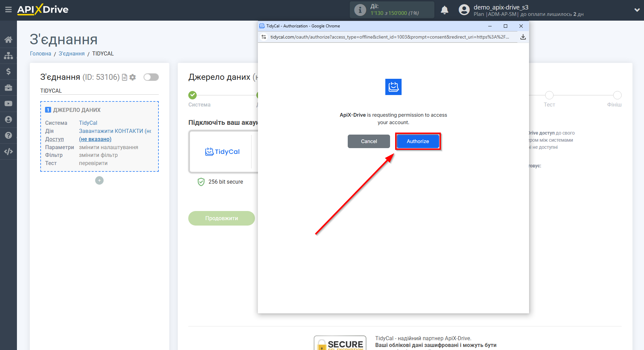Go to Головна breadcrumb link
Image resolution: width=644 pixels, height=350 pixels.
pos(40,53)
